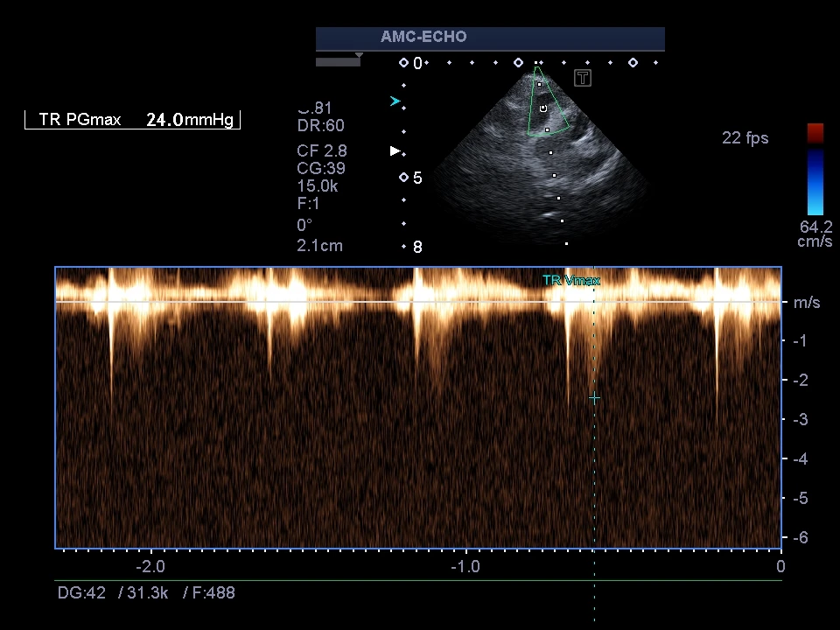The width and height of the screenshot is (840, 630).
Task: Click the /31.3k Doppler value
Action: [143, 592]
